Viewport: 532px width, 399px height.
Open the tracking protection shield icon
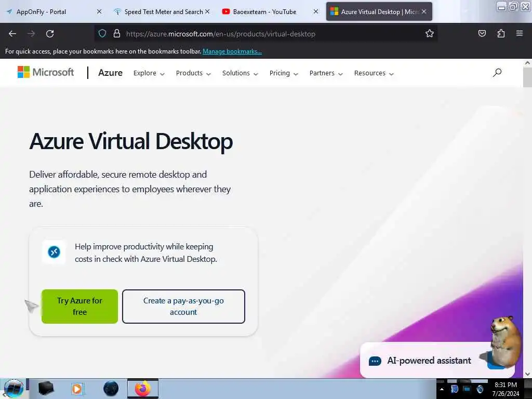pyautogui.click(x=102, y=34)
